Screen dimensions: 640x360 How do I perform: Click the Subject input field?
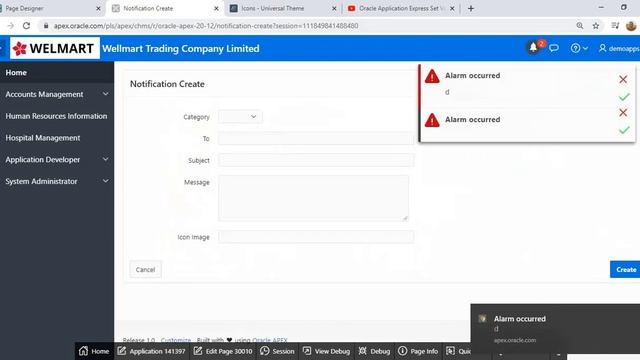pyautogui.click(x=316, y=160)
